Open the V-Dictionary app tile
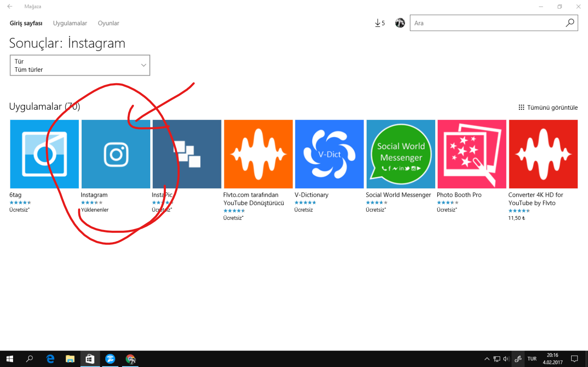The height and width of the screenshot is (367, 588). [x=330, y=154]
